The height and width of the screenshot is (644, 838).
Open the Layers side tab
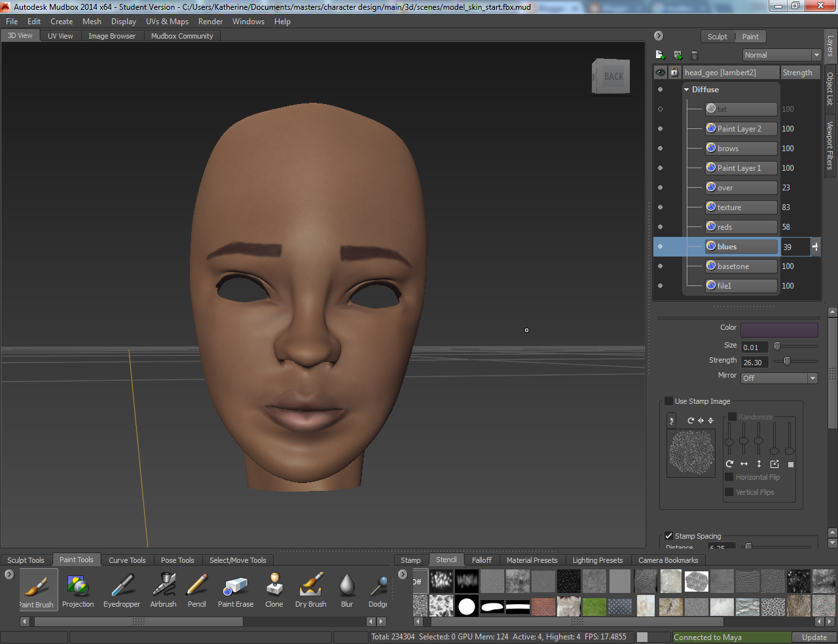[x=830, y=46]
